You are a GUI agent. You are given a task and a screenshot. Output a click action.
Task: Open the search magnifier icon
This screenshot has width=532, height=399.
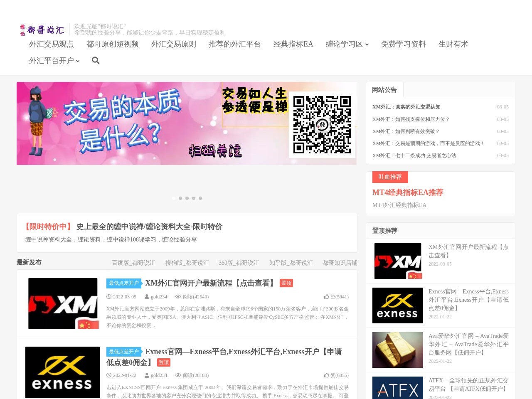[x=96, y=61]
